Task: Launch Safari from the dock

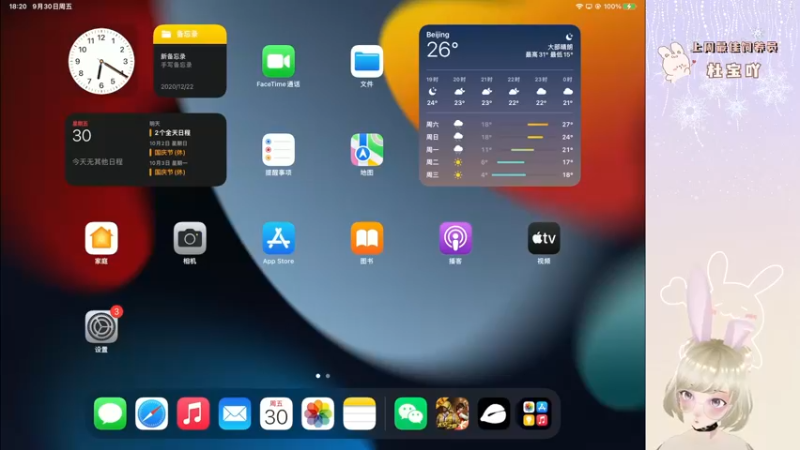Action: pos(152,413)
